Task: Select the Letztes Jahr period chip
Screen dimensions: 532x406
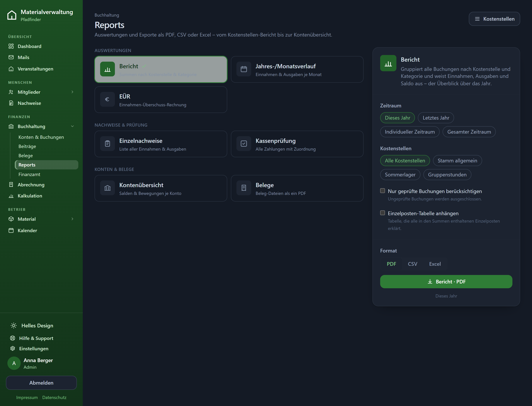Action: (x=436, y=118)
